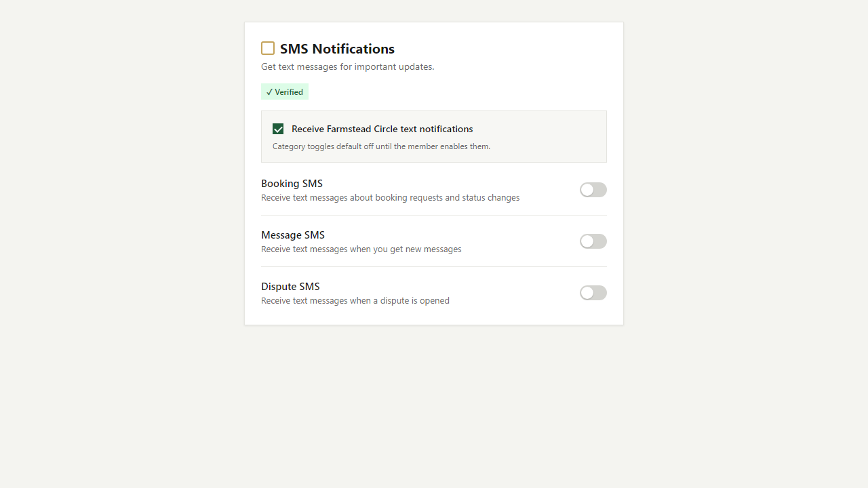The image size is (868, 488).
Task: Click the SMS Notifications heading text
Action: pyautogui.click(x=337, y=49)
